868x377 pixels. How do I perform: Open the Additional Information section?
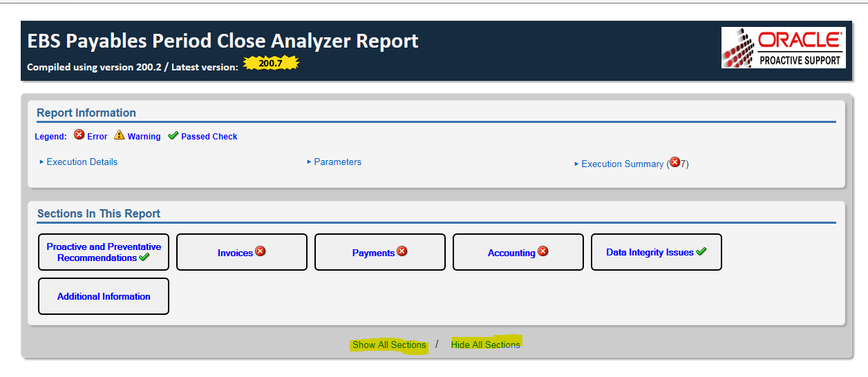[104, 296]
